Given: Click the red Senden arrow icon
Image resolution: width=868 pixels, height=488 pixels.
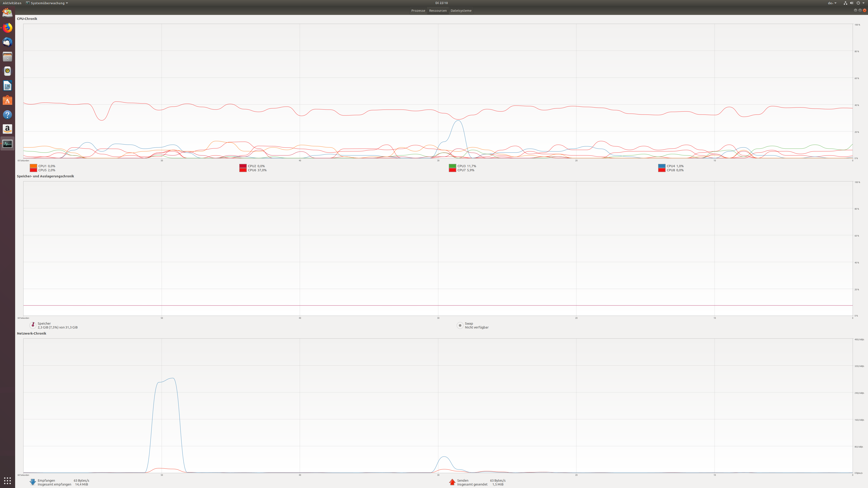Looking at the screenshot, I should (452, 482).
